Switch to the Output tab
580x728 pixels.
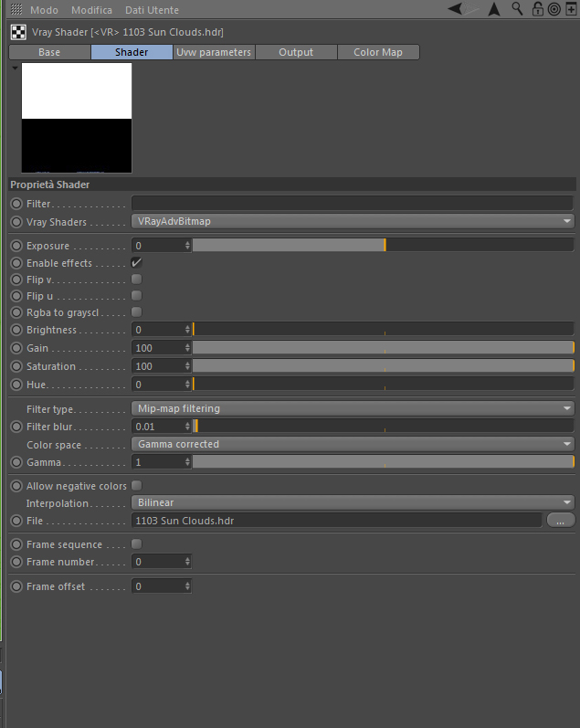[x=296, y=52]
